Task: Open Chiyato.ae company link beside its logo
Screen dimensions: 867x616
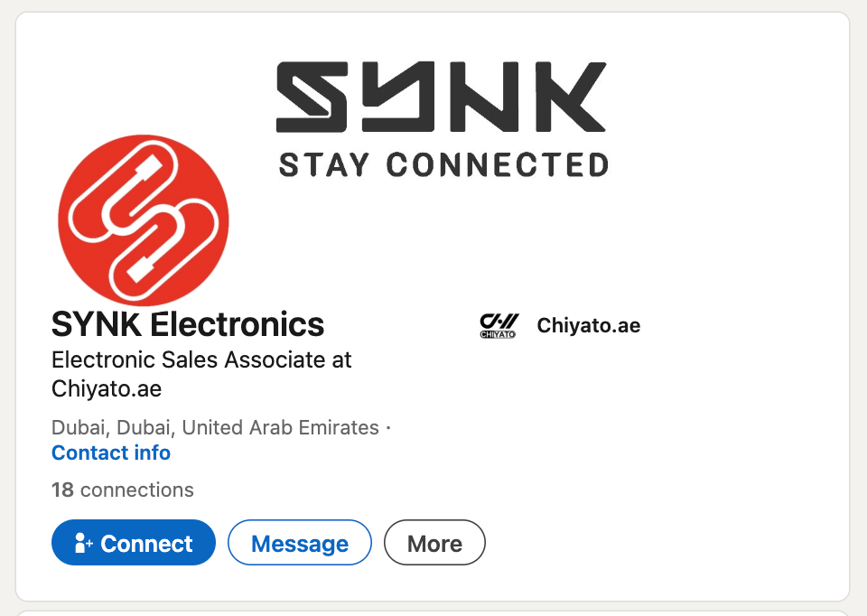Action: pos(588,325)
